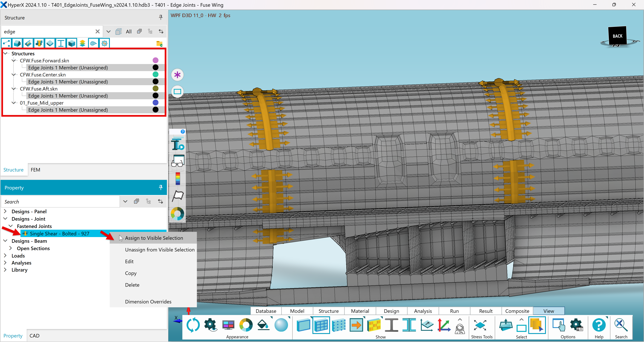Open the Property search dropdown arrow

[125, 202]
